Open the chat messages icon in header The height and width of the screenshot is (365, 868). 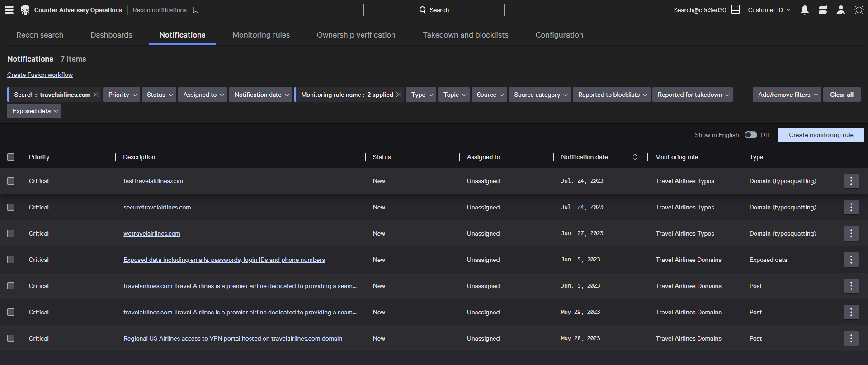(823, 10)
